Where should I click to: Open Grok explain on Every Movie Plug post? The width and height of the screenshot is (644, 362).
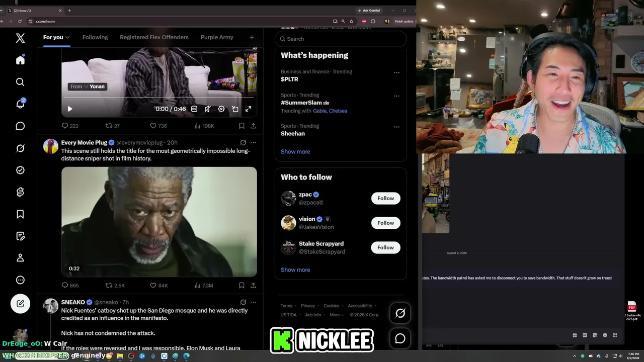[x=243, y=143]
